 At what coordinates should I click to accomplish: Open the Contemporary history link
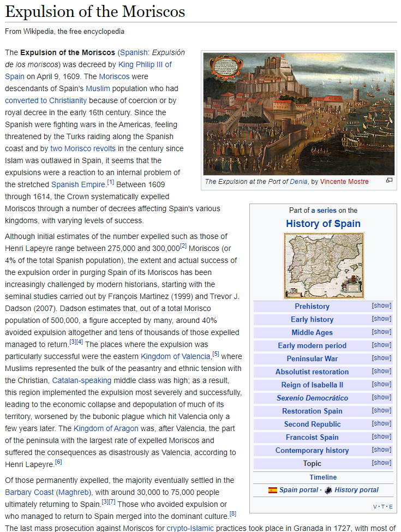pos(312,451)
